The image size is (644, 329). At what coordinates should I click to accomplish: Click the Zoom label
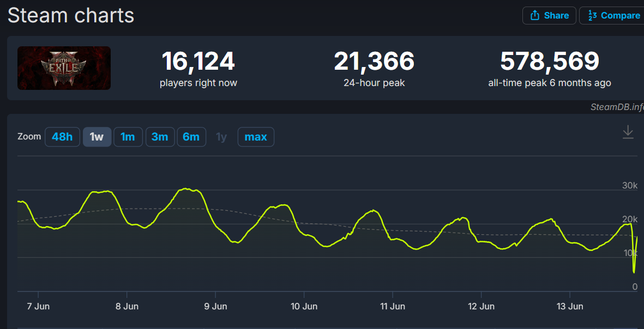pyautogui.click(x=29, y=137)
